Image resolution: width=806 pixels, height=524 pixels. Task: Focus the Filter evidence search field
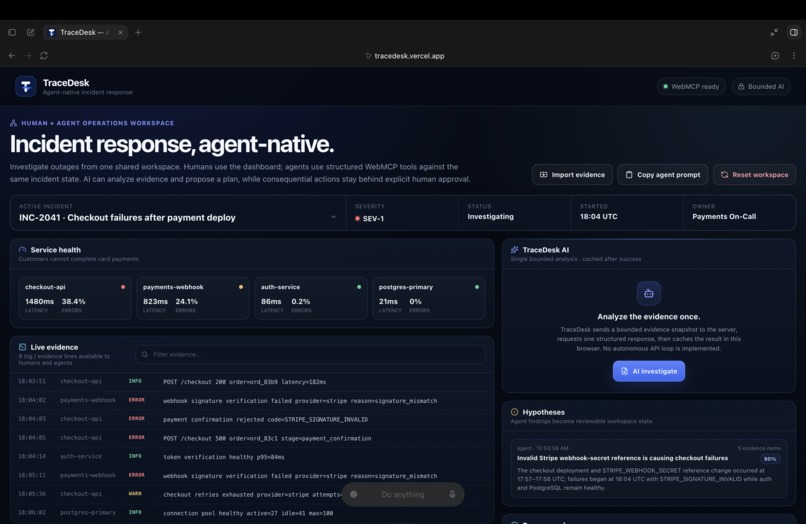point(310,354)
